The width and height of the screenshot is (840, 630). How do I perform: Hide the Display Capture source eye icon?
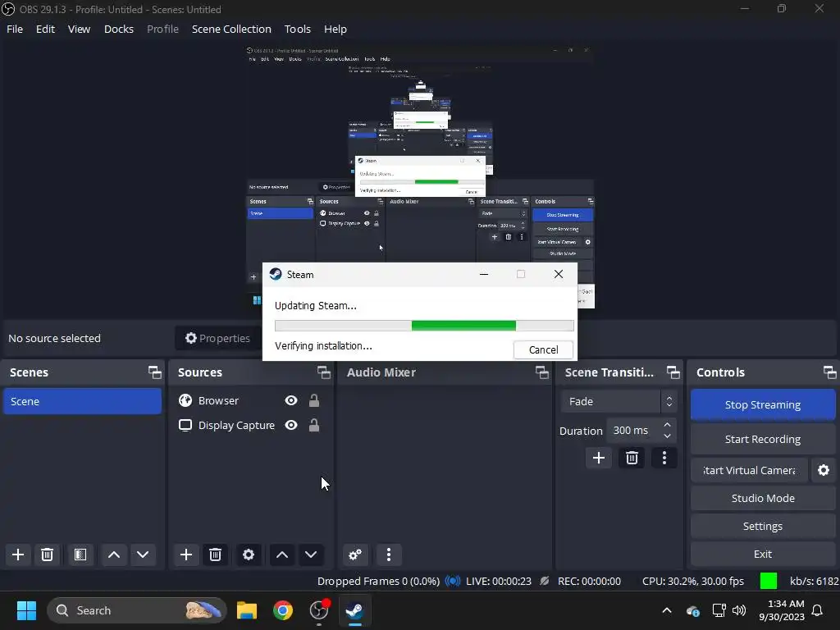click(291, 426)
